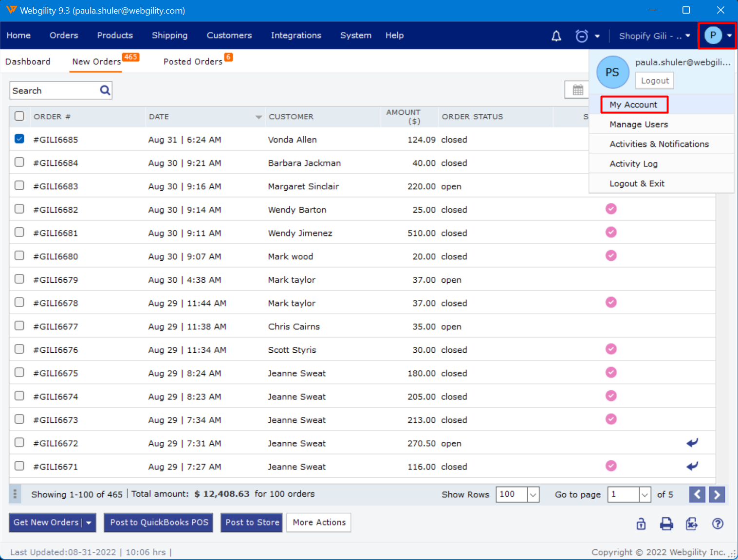Check the order #GILI6680 checkbox
Image resolution: width=738 pixels, height=560 pixels.
(19, 255)
